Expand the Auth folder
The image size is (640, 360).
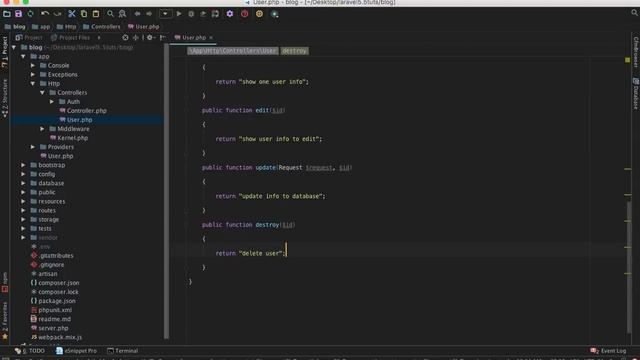[x=52, y=102]
